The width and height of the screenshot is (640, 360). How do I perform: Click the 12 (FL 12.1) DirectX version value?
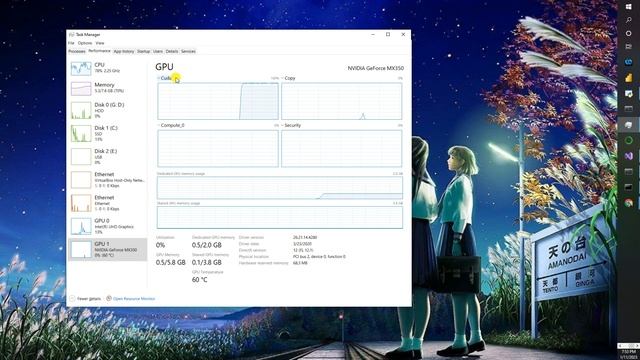tap(303, 250)
